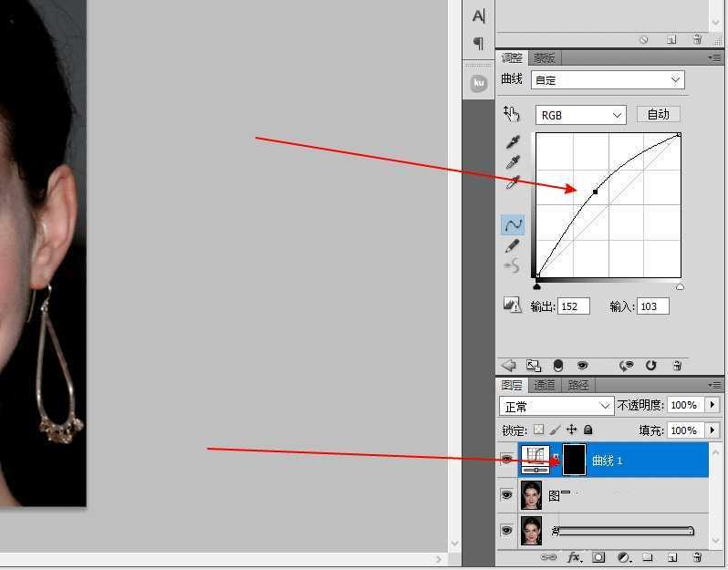This screenshot has height=570, width=728.
Task: Select edit points curve tool
Action: point(513,224)
